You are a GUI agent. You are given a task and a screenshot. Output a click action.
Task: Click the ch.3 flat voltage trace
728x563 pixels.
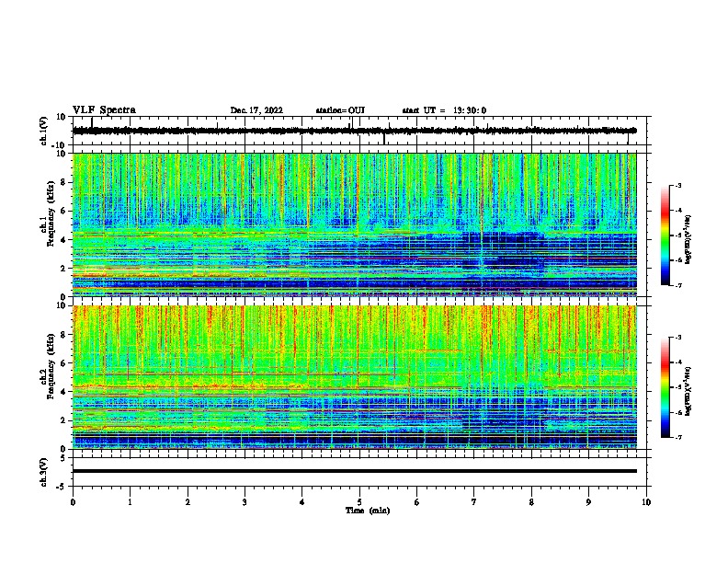click(355, 471)
